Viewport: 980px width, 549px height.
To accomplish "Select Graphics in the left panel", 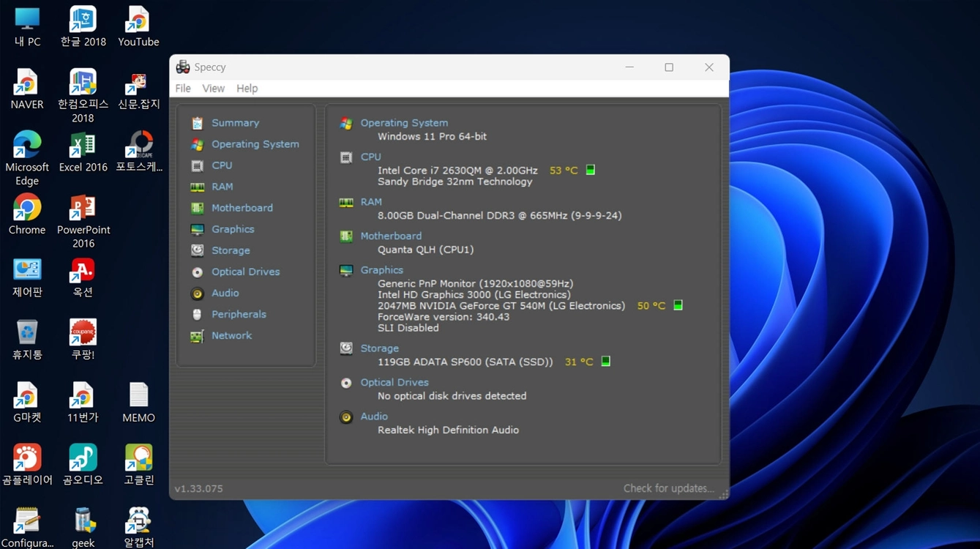I will 233,229.
